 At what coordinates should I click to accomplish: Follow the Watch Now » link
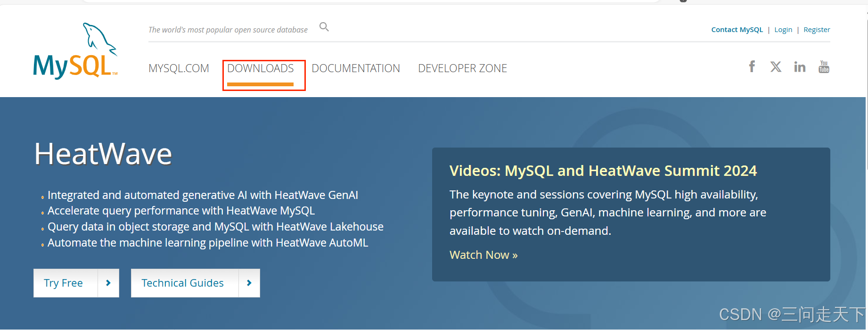483,255
